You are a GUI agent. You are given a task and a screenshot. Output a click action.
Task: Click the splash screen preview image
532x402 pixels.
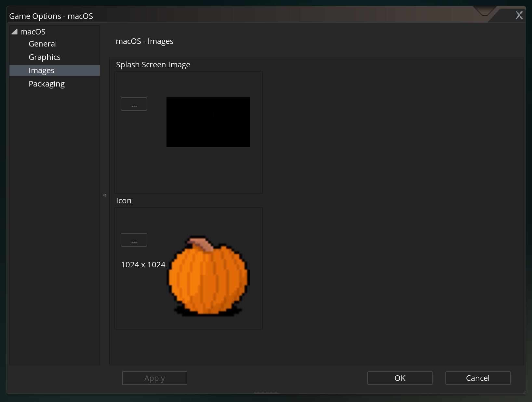pyautogui.click(x=208, y=122)
